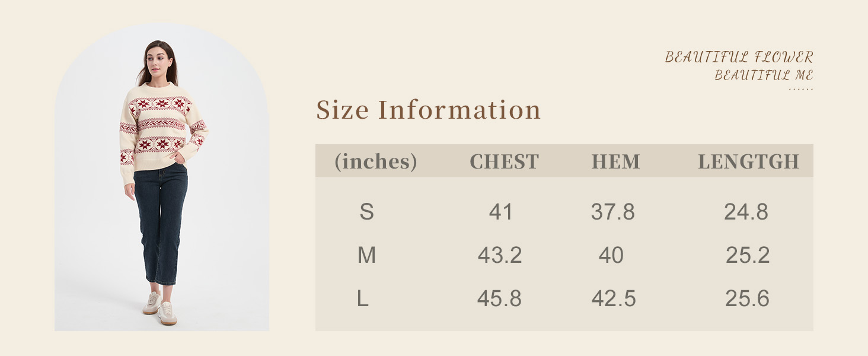Click hem value 37.8

[612, 212]
